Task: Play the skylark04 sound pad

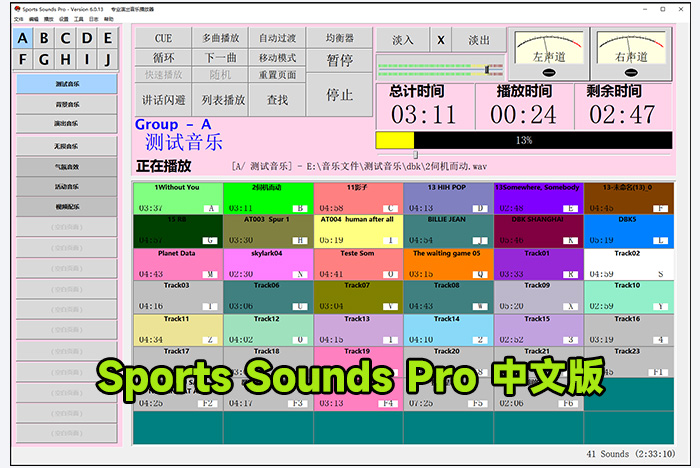Action: [x=268, y=264]
